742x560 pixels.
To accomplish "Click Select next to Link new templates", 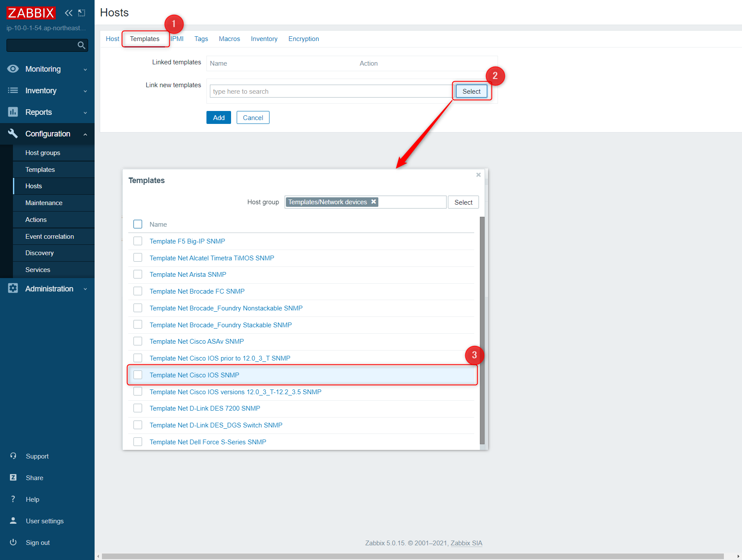I will [x=471, y=91].
